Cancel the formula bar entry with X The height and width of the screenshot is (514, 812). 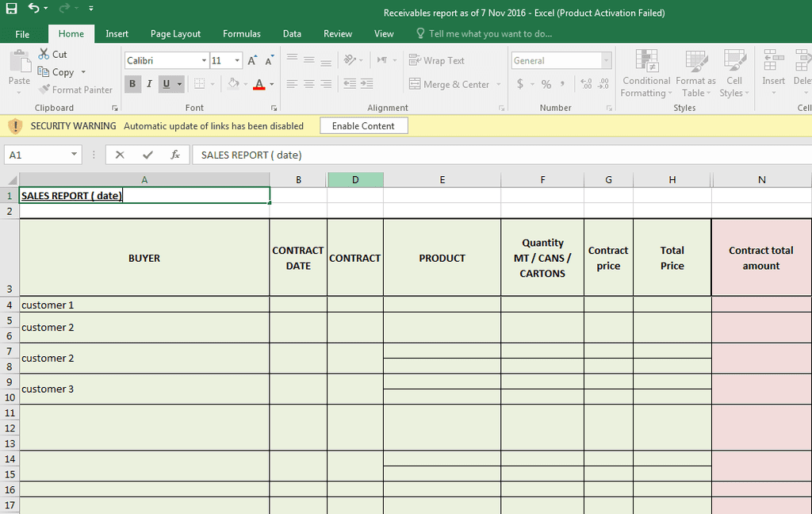(x=120, y=155)
